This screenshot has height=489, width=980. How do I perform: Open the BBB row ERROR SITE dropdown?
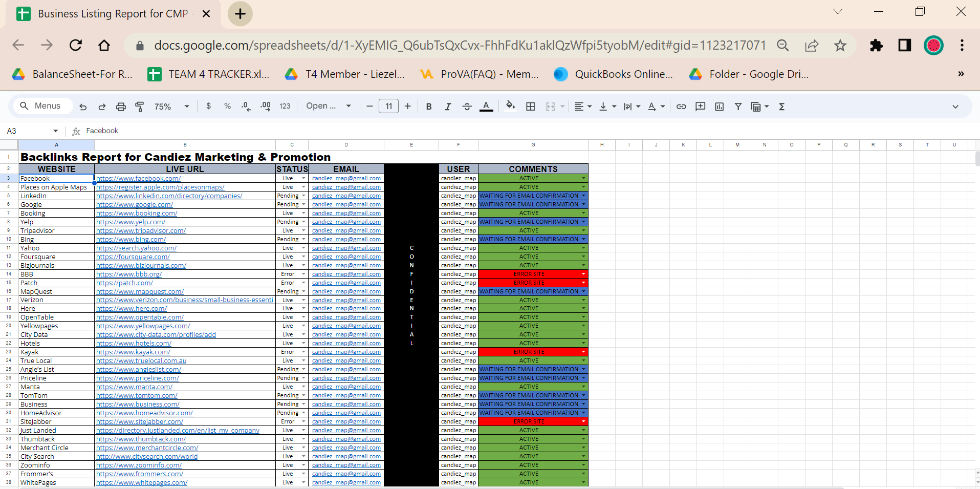583,274
